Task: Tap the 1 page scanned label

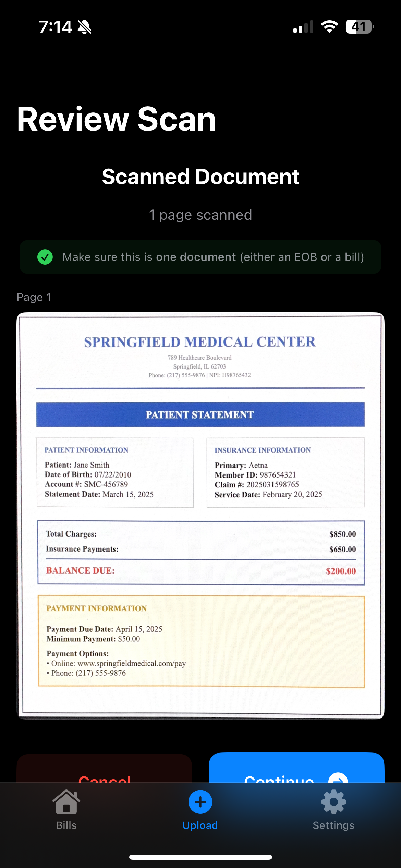Action: 200,215
